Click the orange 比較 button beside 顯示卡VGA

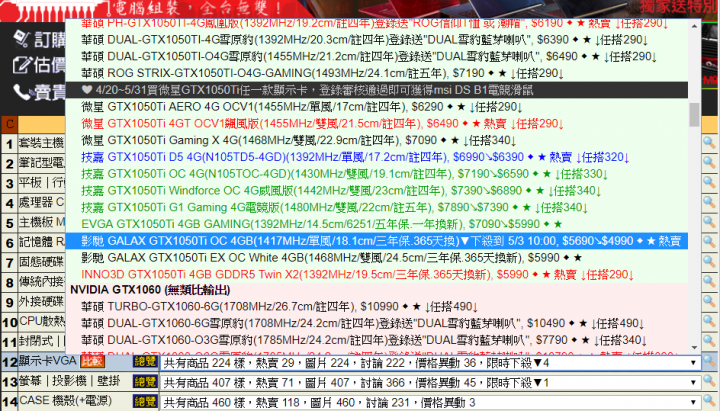[x=92, y=362]
